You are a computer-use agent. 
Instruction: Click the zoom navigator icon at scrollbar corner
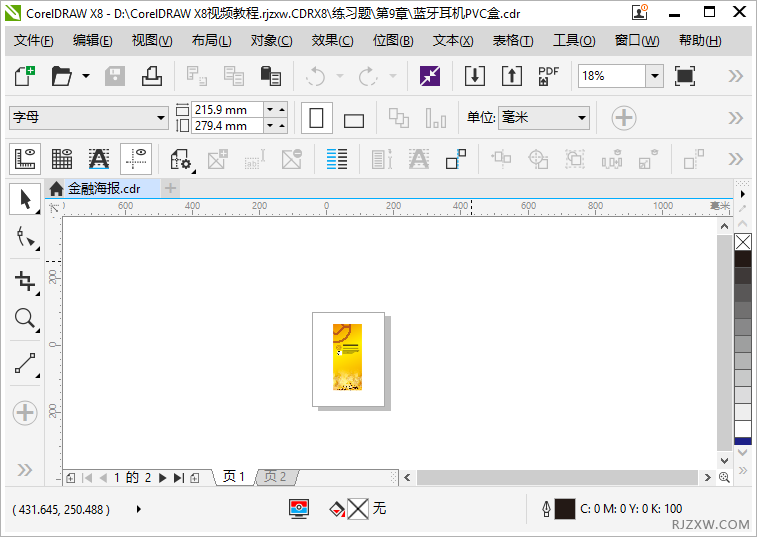tap(724, 477)
